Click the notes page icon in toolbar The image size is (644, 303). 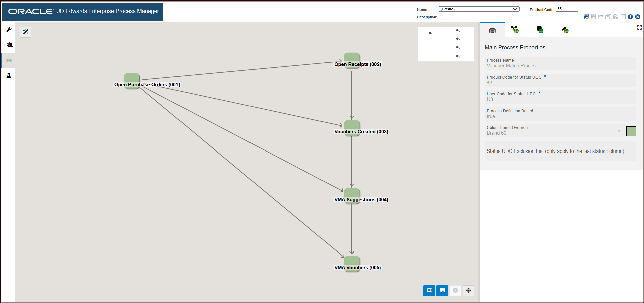(x=623, y=17)
